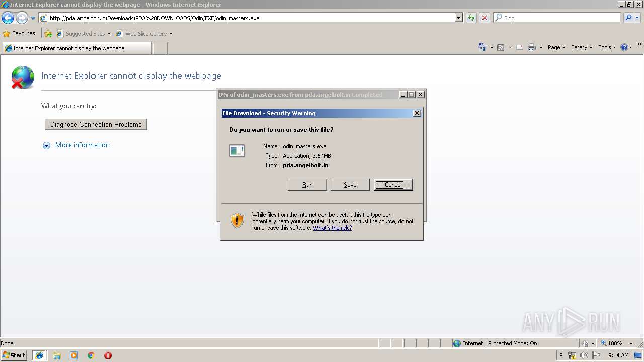Open the Tools menu
The width and height of the screenshot is (644, 362).
[x=607, y=47]
